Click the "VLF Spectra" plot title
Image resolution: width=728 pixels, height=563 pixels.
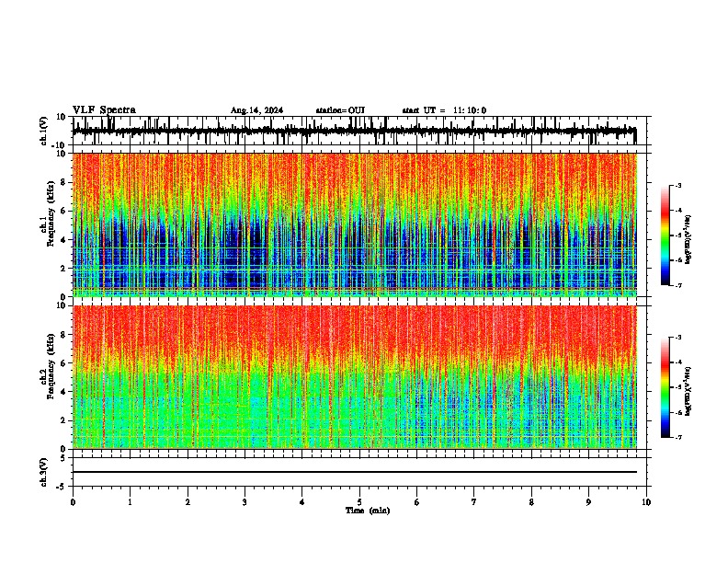(x=104, y=110)
